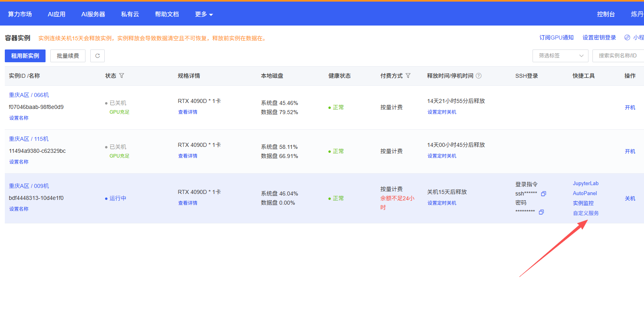Shut down the running 009机 instance
The width and height of the screenshot is (644, 314).
pyautogui.click(x=630, y=199)
